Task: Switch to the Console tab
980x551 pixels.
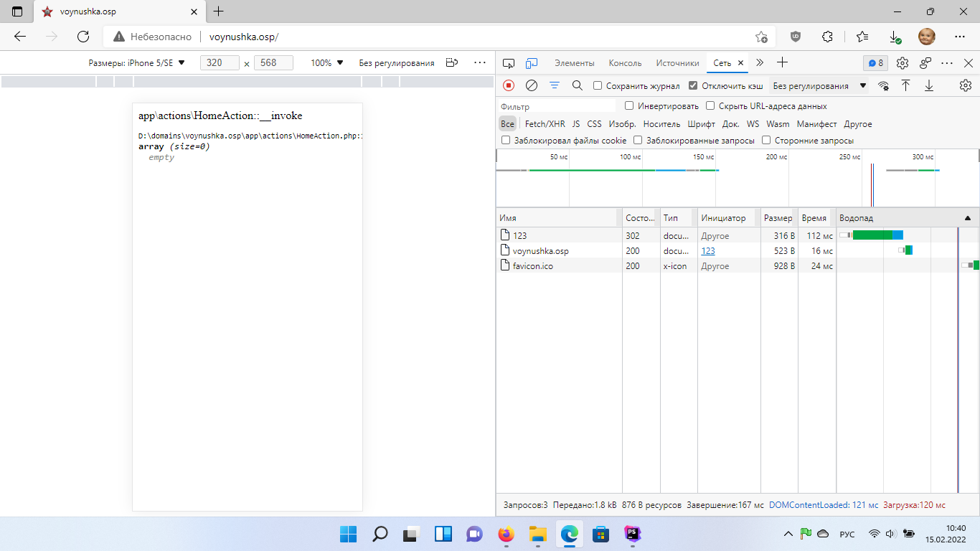Action: (625, 63)
